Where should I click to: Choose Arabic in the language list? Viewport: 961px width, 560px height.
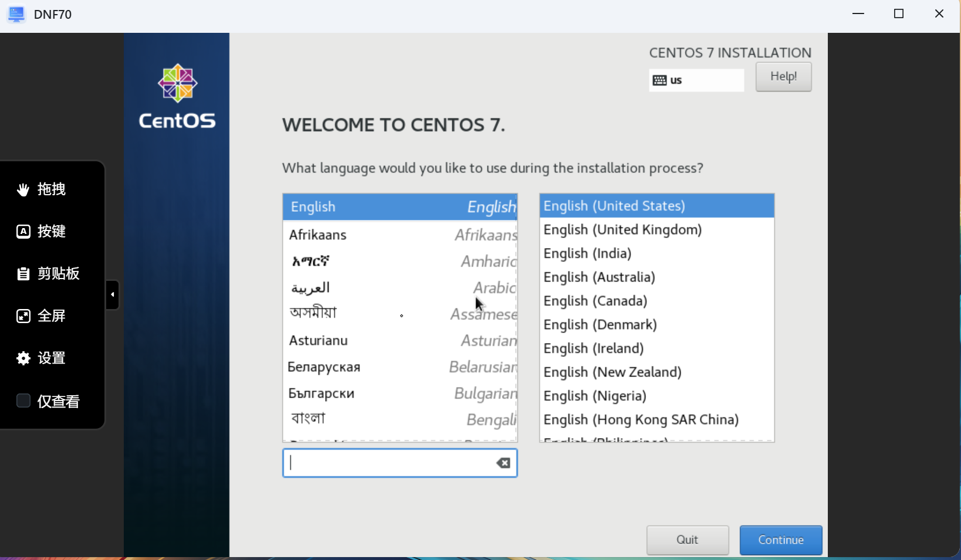tap(400, 287)
